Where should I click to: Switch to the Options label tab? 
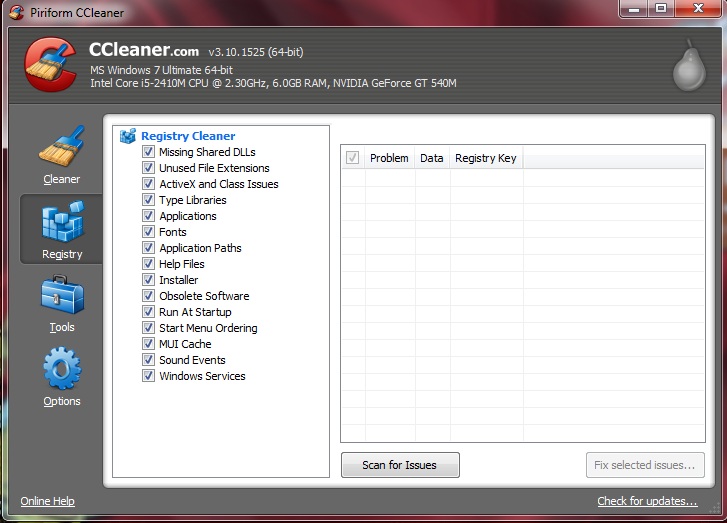click(62, 401)
